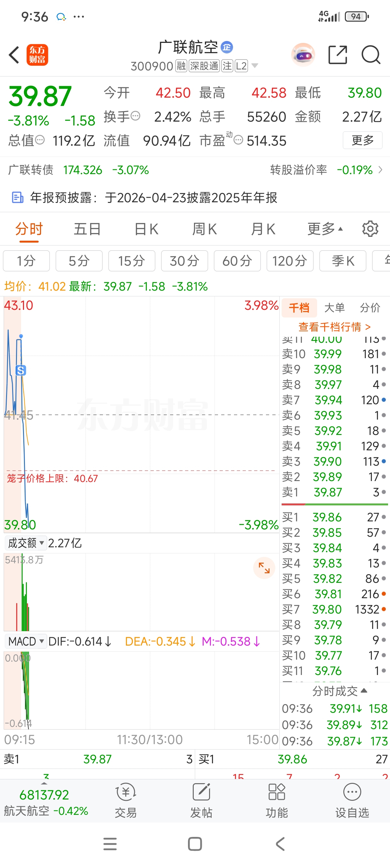Select the 分时 chart tab

(29, 229)
